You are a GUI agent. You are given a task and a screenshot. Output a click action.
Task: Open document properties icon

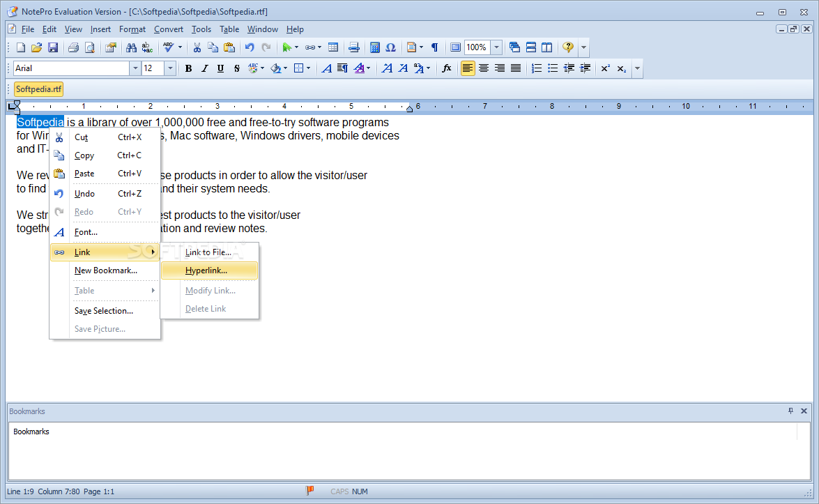[111, 47]
